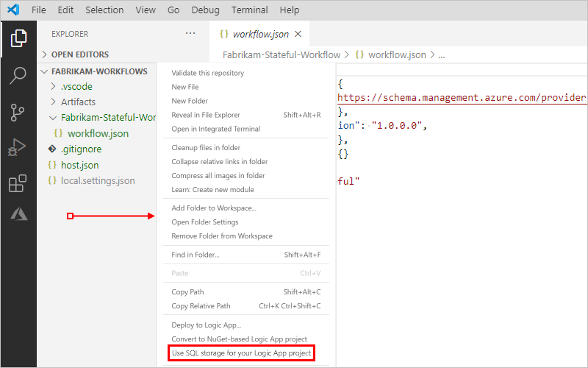The width and height of the screenshot is (588, 368).
Task: Open the File menu
Action: [39, 10]
